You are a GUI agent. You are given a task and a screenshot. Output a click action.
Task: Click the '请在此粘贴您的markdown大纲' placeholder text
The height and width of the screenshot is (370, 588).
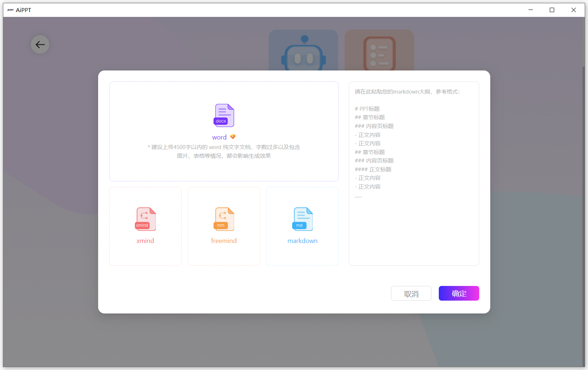click(407, 92)
